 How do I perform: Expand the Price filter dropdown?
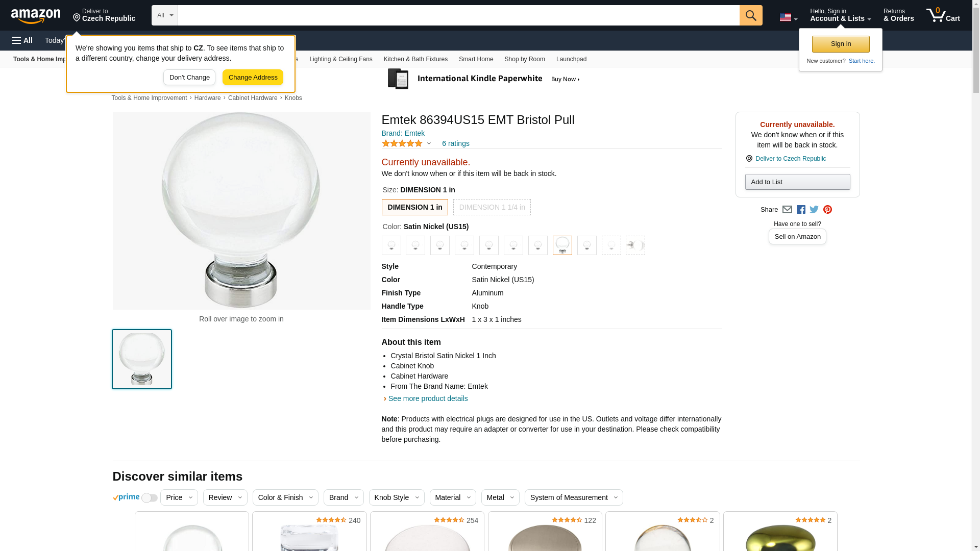179,497
